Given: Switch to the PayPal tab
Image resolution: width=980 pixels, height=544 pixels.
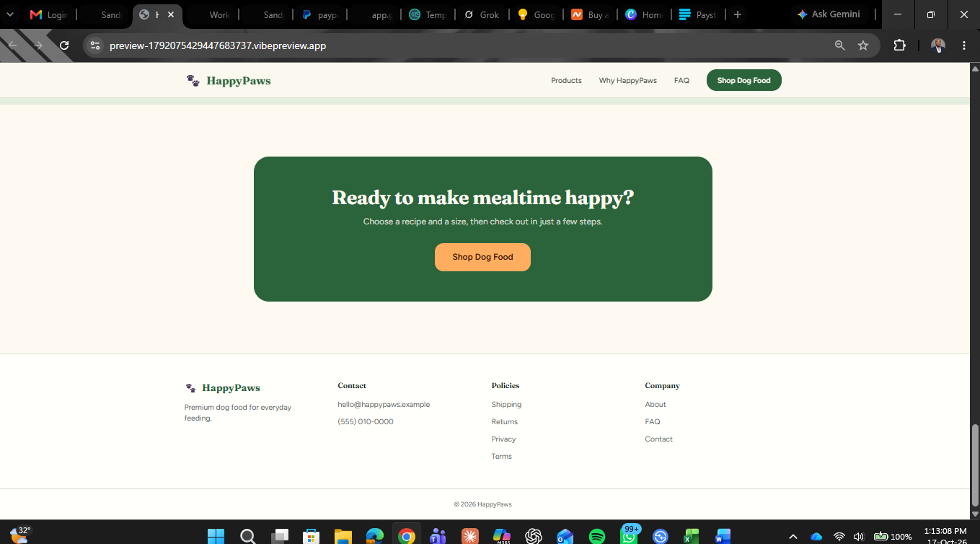Looking at the screenshot, I should [x=320, y=14].
